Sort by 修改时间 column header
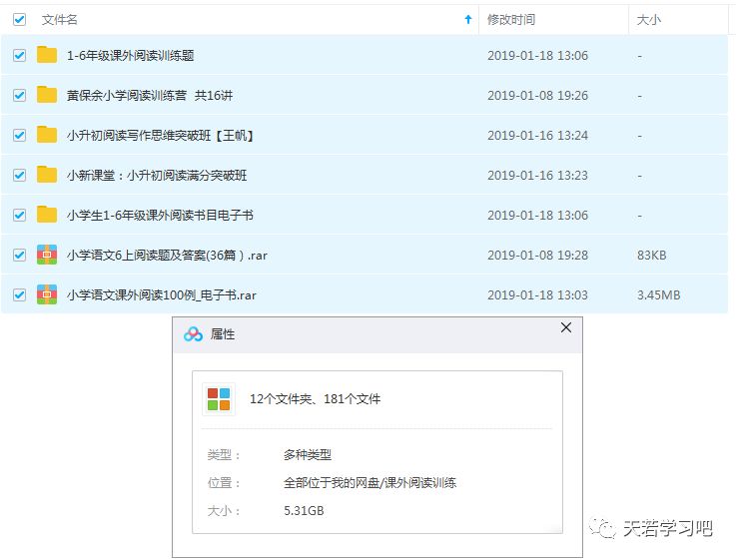736x560 pixels. pos(511,20)
